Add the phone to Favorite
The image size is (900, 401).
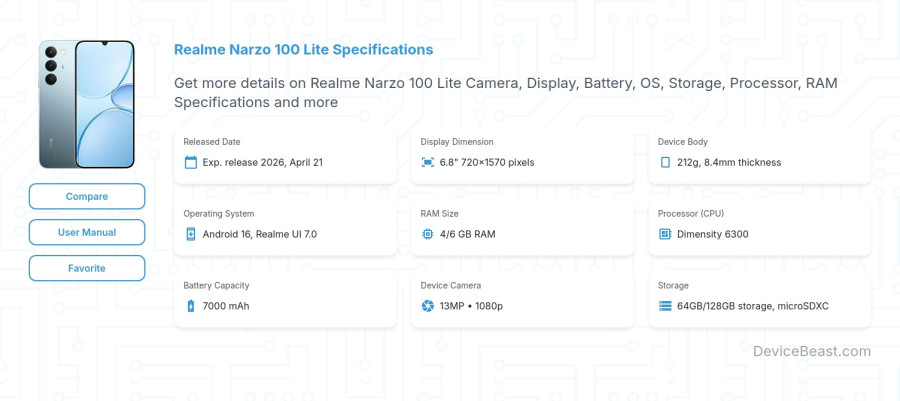pos(87,268)
